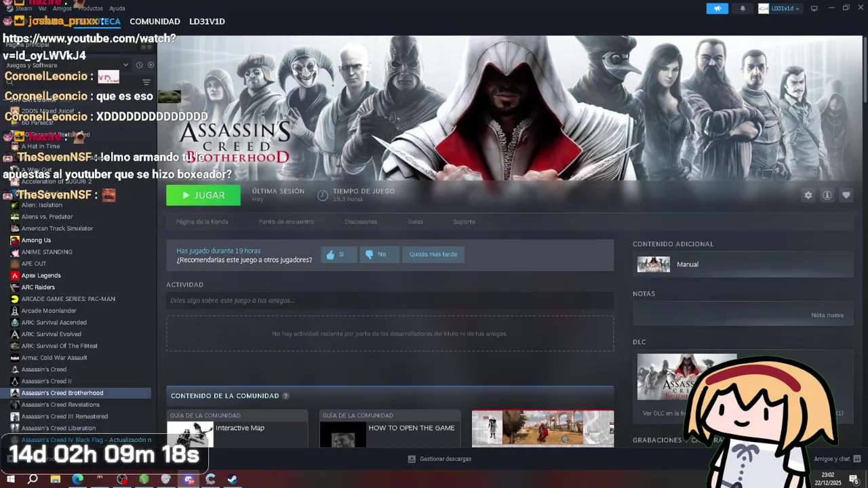This screenshot has height=488, width=868.
Task: Open game settings gear icon
Action: tap(808, 195)
